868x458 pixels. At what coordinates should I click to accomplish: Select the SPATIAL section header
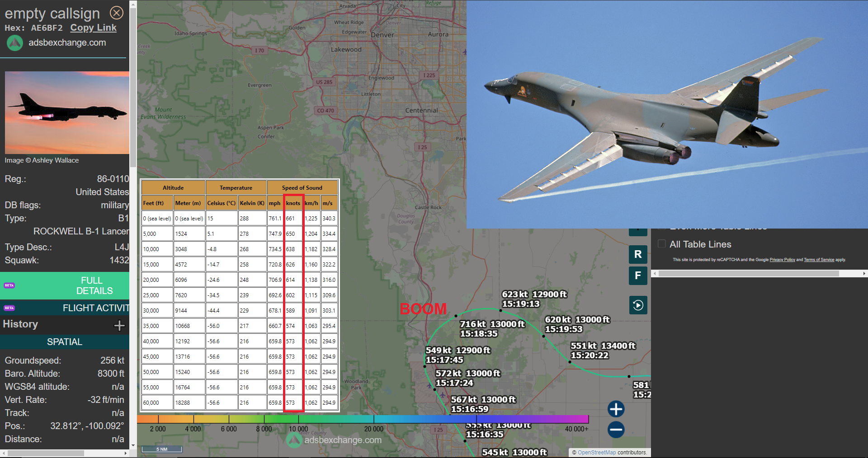65,342
